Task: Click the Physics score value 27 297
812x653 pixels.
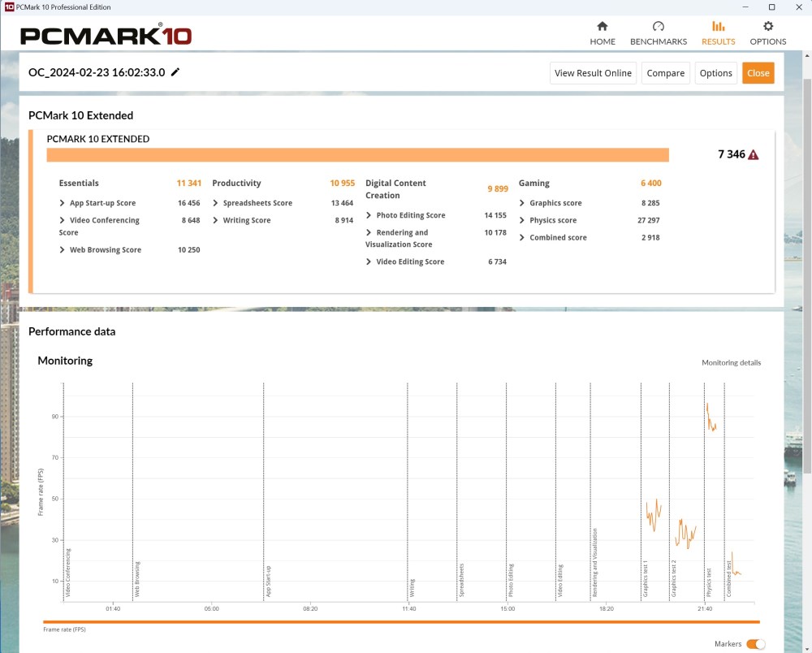Action: click(648, 220)
